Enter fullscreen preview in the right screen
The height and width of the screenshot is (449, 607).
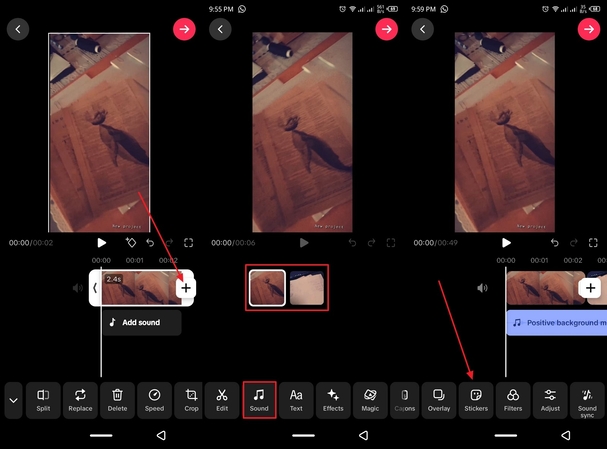593,243
